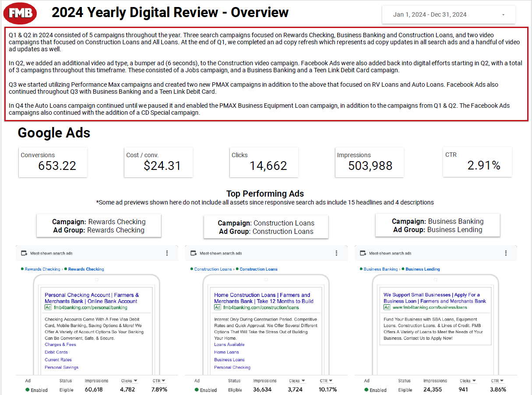Click the Conversions 653.22 scorecard
The image size is (532, 395).
click(x=53, y=162)
